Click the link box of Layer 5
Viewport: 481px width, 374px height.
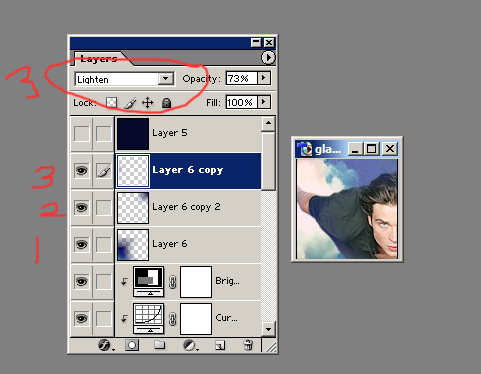coord(104,134)
